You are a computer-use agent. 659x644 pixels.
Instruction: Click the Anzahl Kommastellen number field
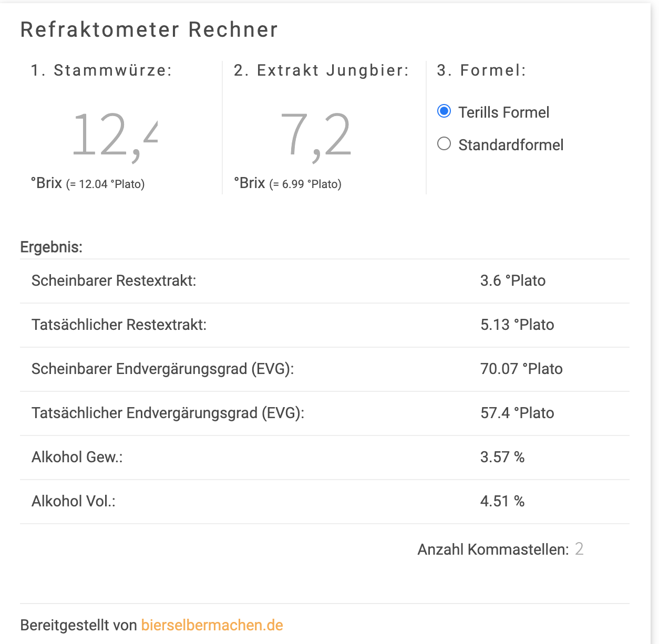coord(579,549)
